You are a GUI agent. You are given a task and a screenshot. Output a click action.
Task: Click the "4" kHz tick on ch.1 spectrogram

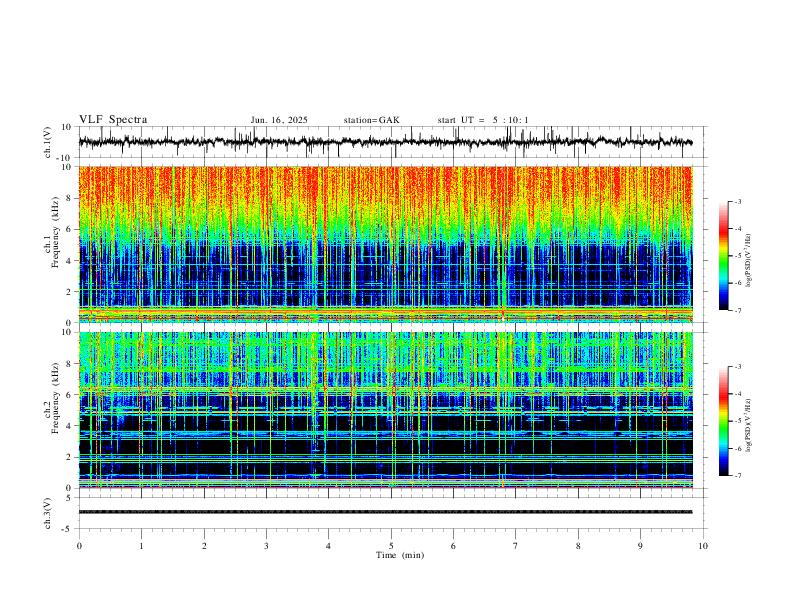(70, 261)
